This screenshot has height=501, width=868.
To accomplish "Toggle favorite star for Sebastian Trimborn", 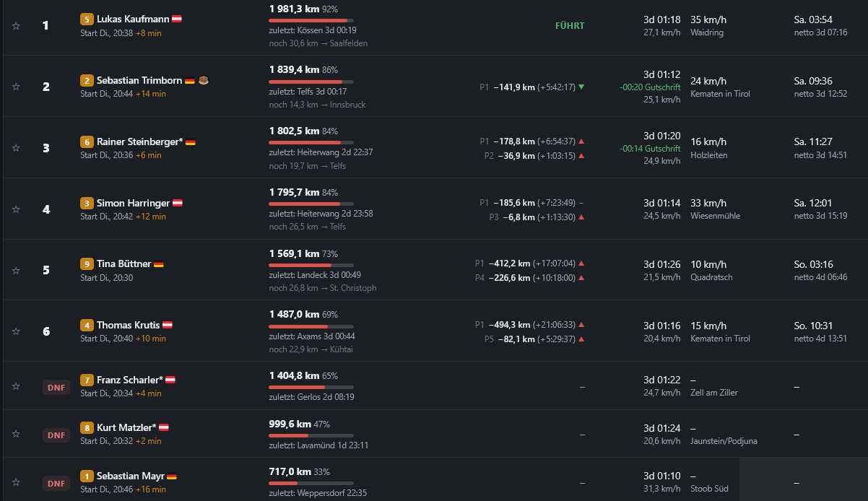I will (16, 87).
